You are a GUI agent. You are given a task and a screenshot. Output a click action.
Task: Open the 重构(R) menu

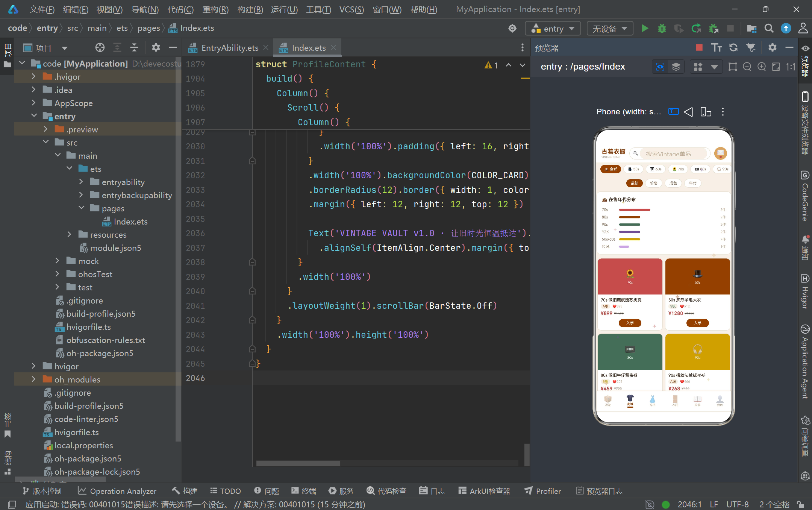[215, 9]
